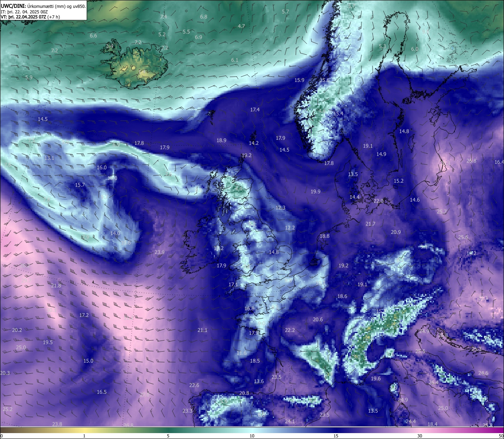Click the colorbar tick label 10
The width and height of the screenshot is (504, 439).
(x=252, y=436)
